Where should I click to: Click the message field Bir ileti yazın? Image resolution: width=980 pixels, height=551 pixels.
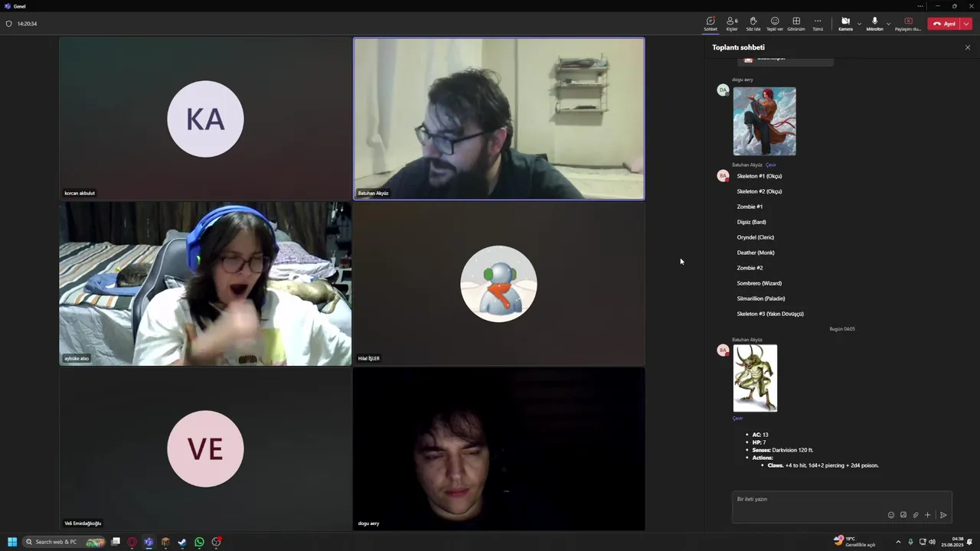(x=841, y=499)
